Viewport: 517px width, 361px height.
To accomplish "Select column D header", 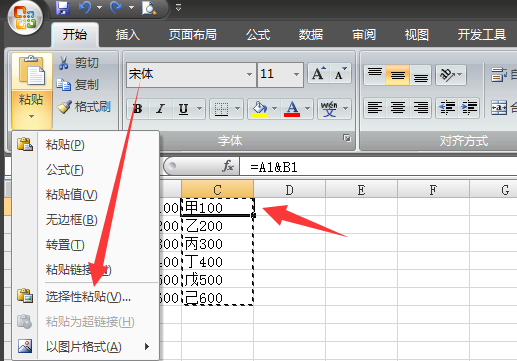I will [x=290, y=190].
